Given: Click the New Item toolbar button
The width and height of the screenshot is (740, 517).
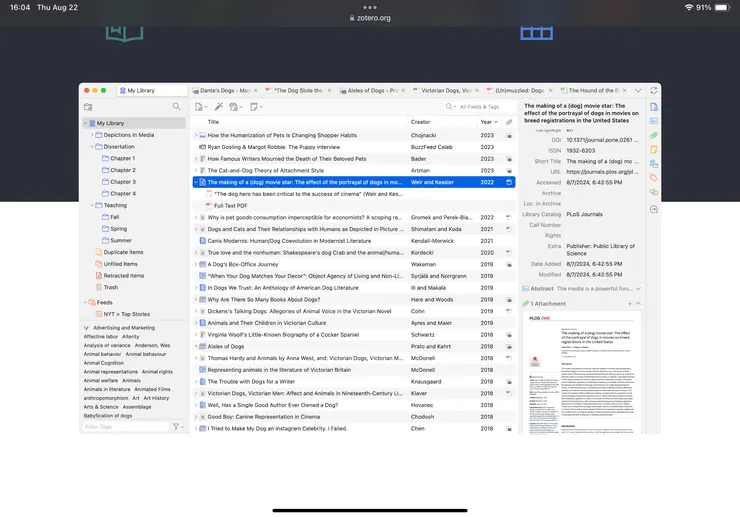Looking at the screenshot, I should point(201,106).
